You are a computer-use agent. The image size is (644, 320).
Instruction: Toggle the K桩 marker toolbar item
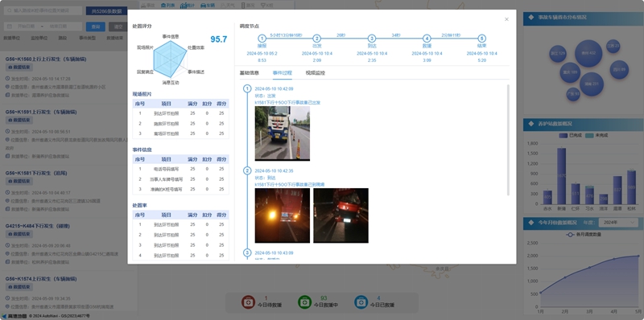(267, 6)
